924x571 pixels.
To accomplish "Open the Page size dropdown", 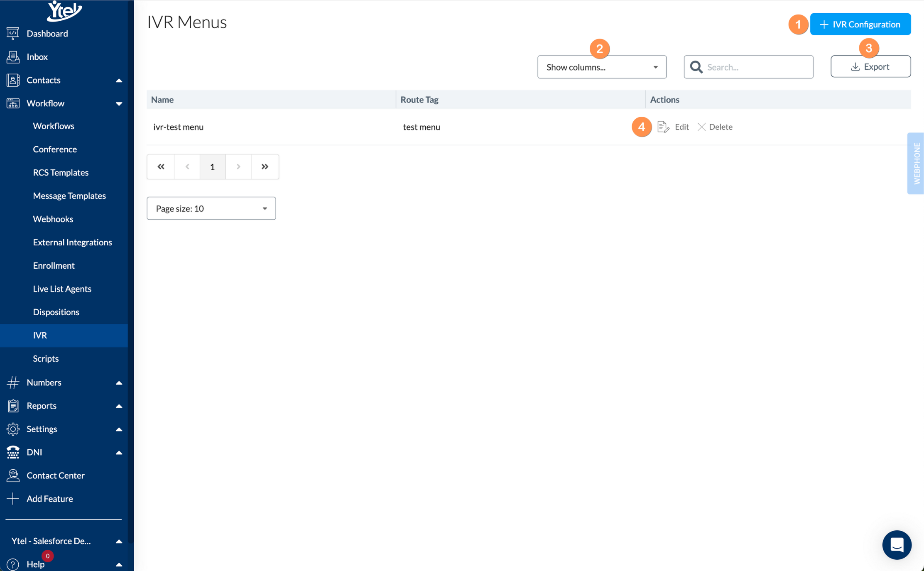I will (x=211, y=208).
